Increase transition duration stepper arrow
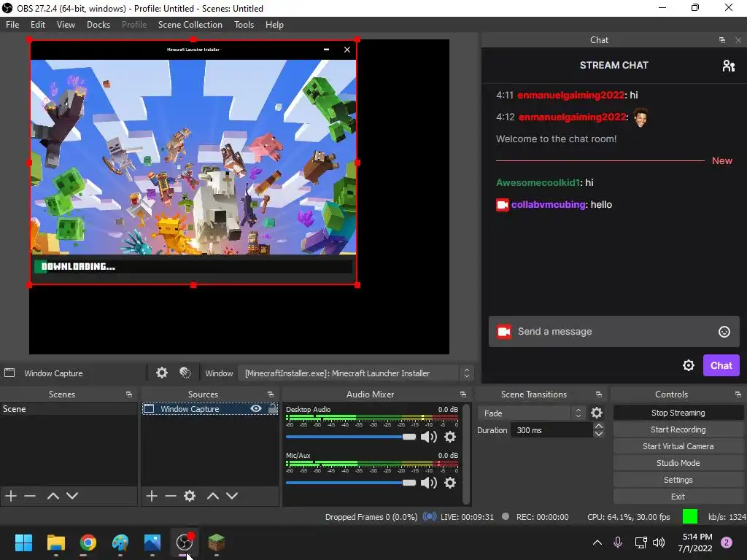 599,426
